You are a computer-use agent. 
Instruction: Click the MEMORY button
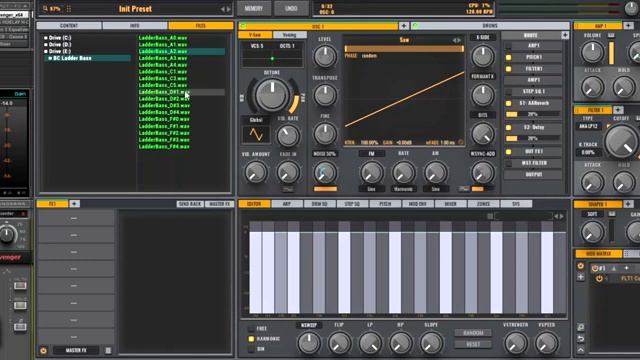tap(254, 8)
